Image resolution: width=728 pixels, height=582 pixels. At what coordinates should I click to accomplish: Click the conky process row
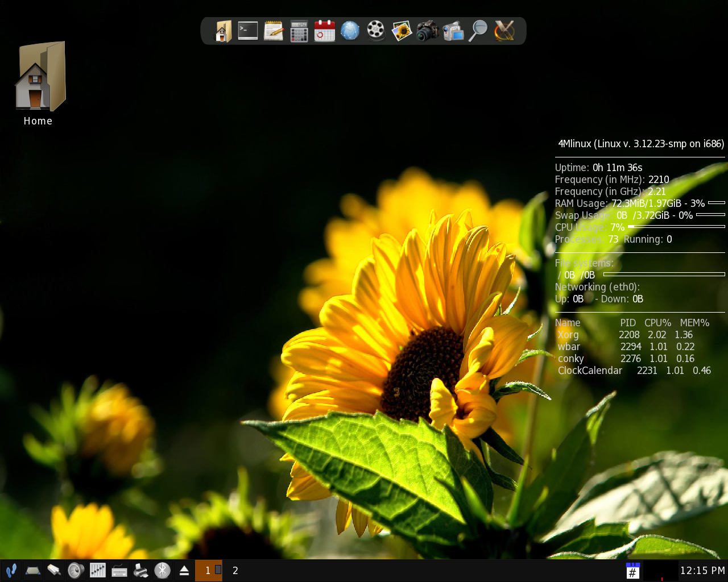(627, 359)
